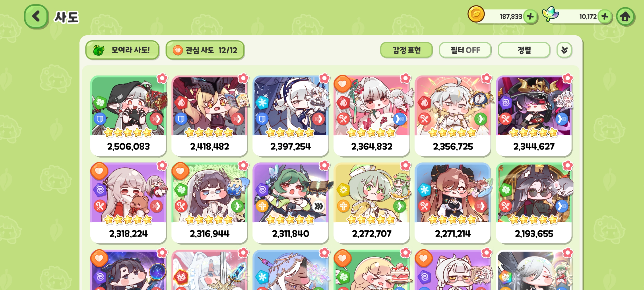Viewport: 644px width, 290px height.
Task: Expand list with double chevron button
Action: click(564, 50)
